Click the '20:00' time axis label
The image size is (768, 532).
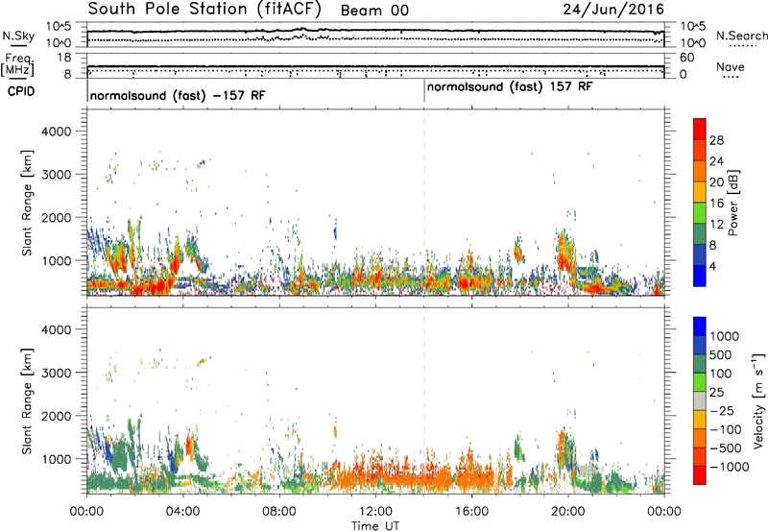click(x=567, y=512)
